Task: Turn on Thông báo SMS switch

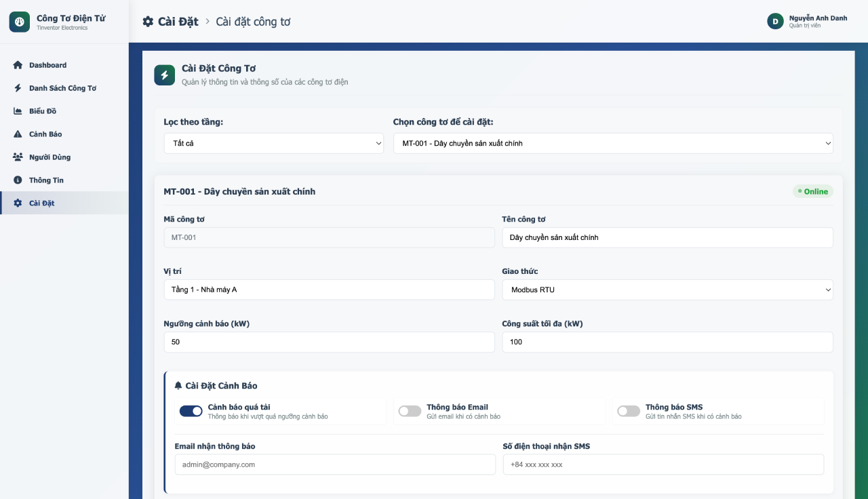Action: tap(629, 411)
